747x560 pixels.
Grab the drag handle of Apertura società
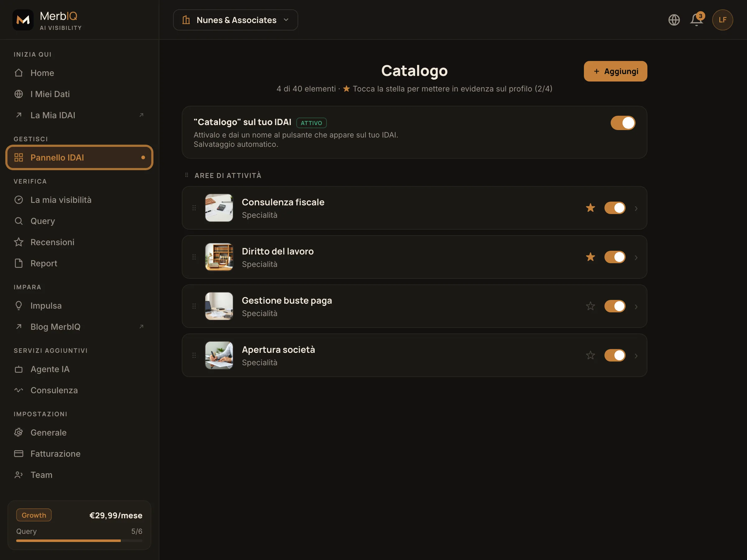194,355
